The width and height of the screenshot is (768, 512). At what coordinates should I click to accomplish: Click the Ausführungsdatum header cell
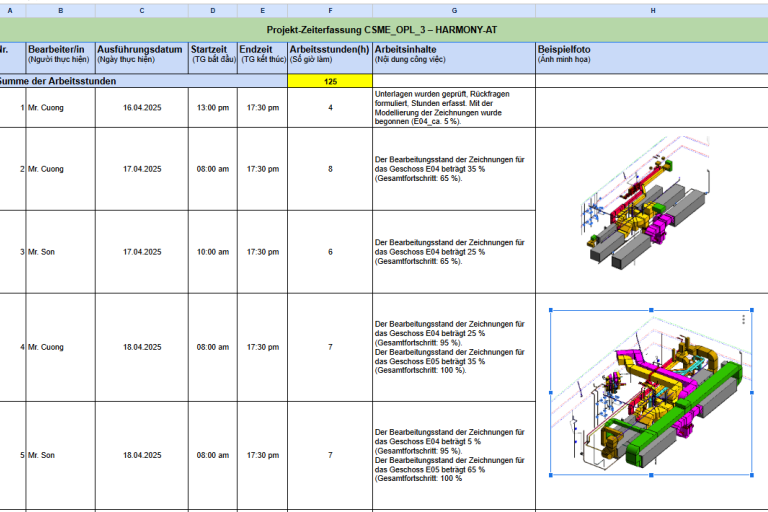141,54
